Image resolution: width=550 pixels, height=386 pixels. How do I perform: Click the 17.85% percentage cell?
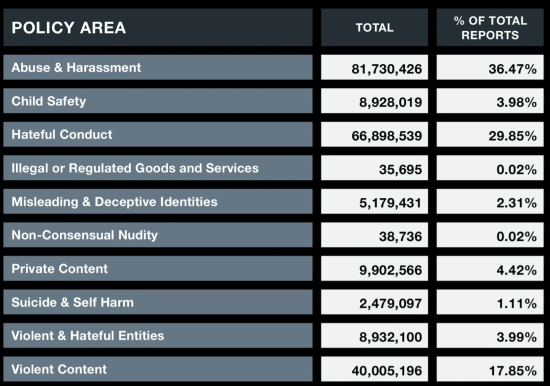pyautogui.click(x=490, y=369)
